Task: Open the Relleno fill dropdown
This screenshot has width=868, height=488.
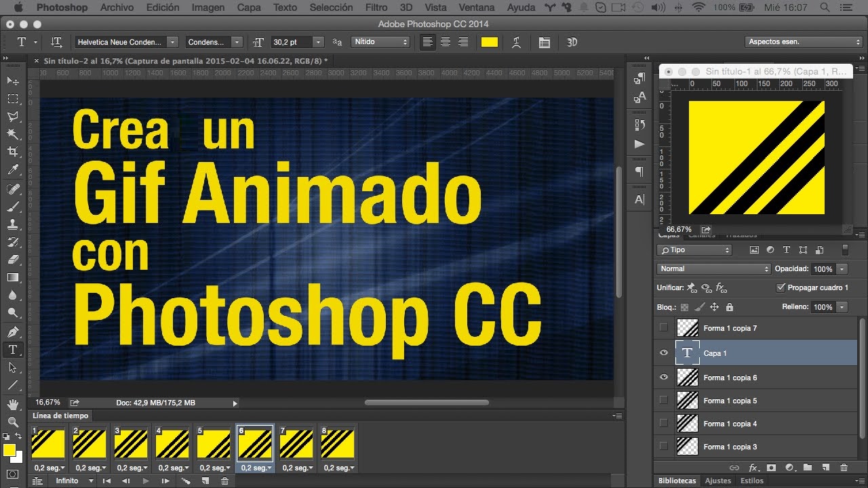Action: [842, 307]
